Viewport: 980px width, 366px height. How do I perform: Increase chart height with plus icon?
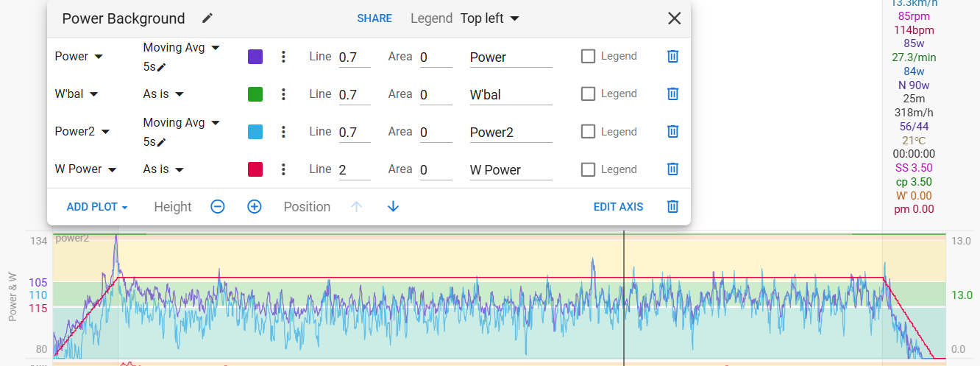[254, 207]
